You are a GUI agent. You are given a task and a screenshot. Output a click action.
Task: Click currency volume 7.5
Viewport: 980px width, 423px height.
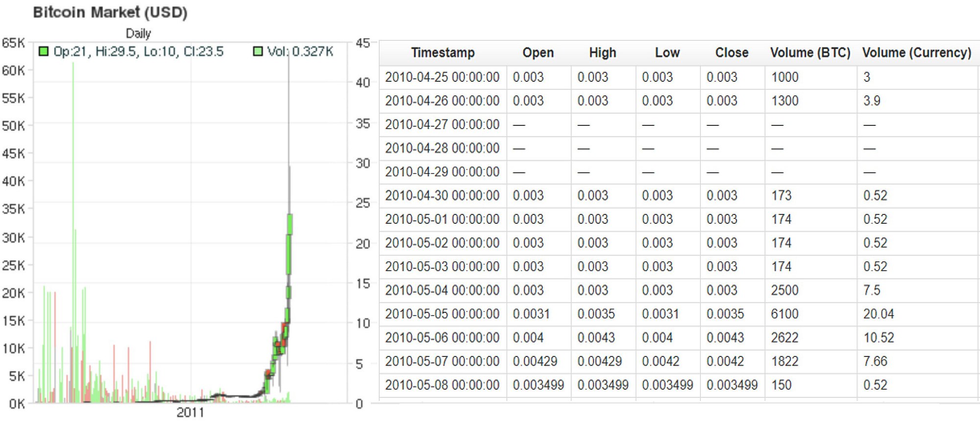872,290
